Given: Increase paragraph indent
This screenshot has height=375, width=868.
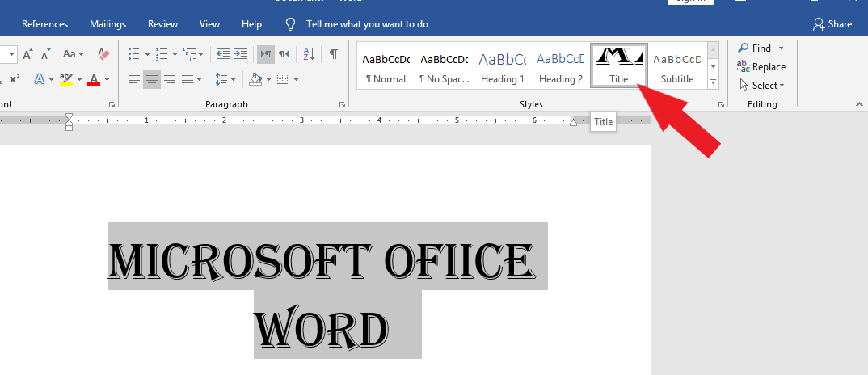Looking at the screenshot, I should pyautogui.click(x=240, y=54).
